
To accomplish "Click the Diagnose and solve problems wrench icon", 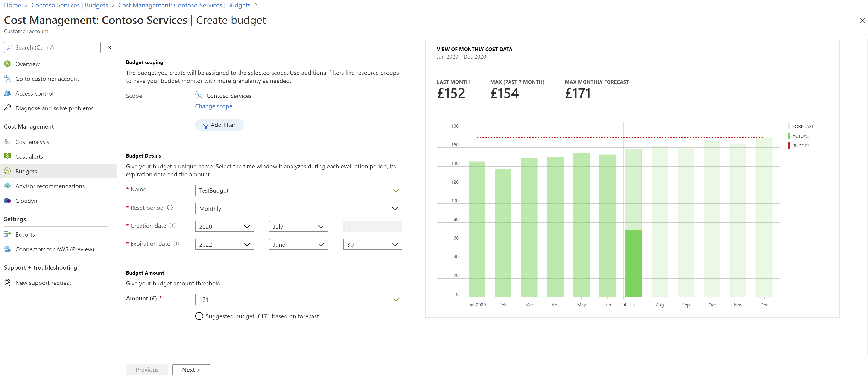I will [x=7, y=108].
